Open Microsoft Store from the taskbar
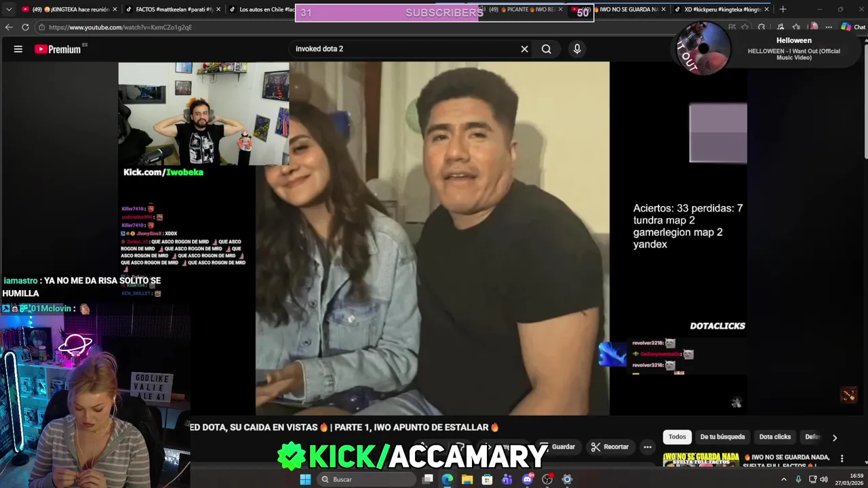Image resolution: width=868 pixels, height=488 pixels. [x=487, y=479]
